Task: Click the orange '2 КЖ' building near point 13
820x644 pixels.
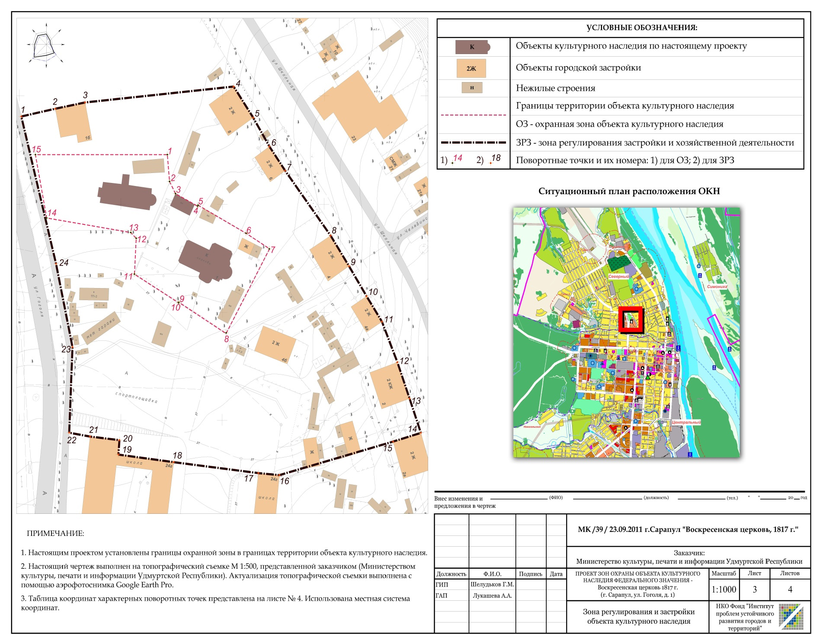Action: tap(389, 385)
